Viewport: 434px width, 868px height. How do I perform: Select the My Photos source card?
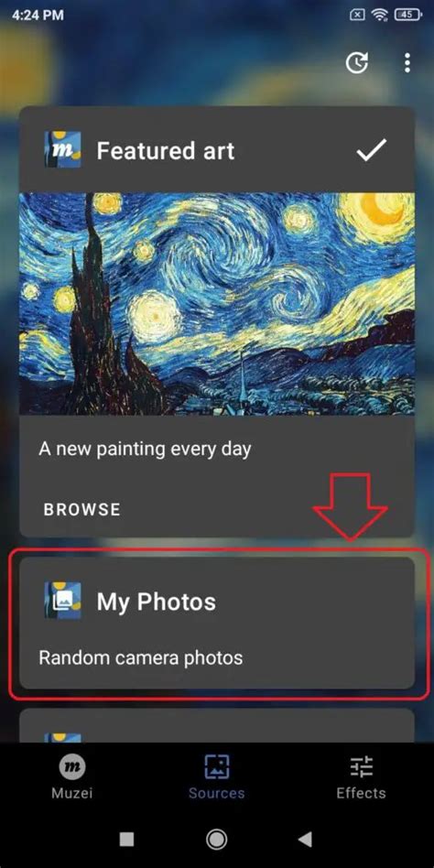pyautogui.click(x=217, y=623)
